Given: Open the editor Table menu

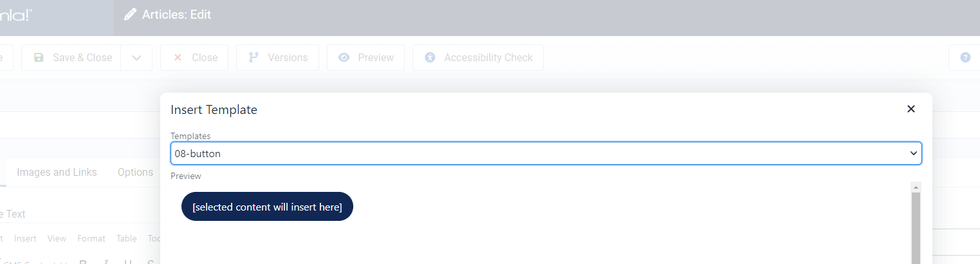Looking at the screenshot, I should coord(127,238).
